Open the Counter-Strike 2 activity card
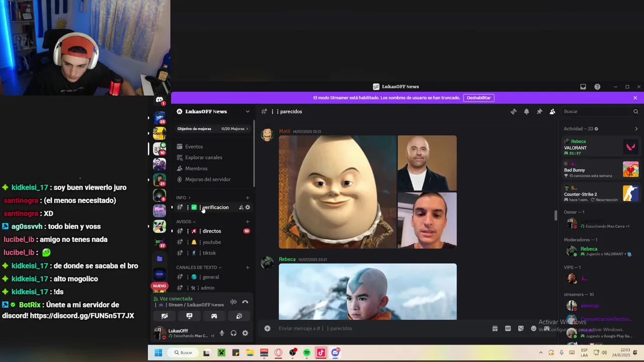Image resolution: width=644 pixels, height=362 pixels. point(600,194)
